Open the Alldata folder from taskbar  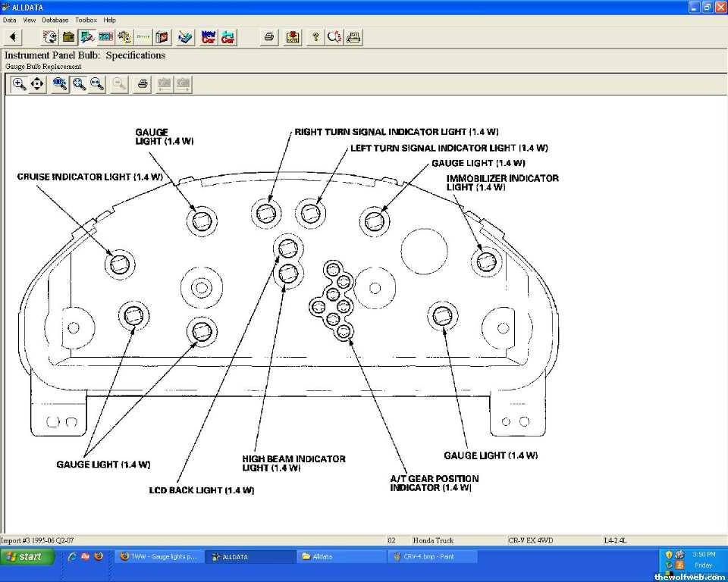pyautogui.click(x=341, y=556)
